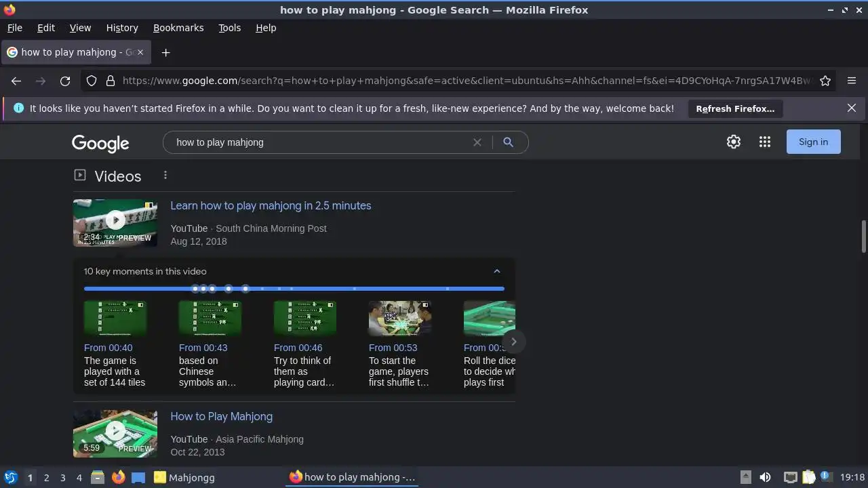Jump to key moment 'From 00:40'
Viewport: 868px width, 488px height.
tap(108, 348)
